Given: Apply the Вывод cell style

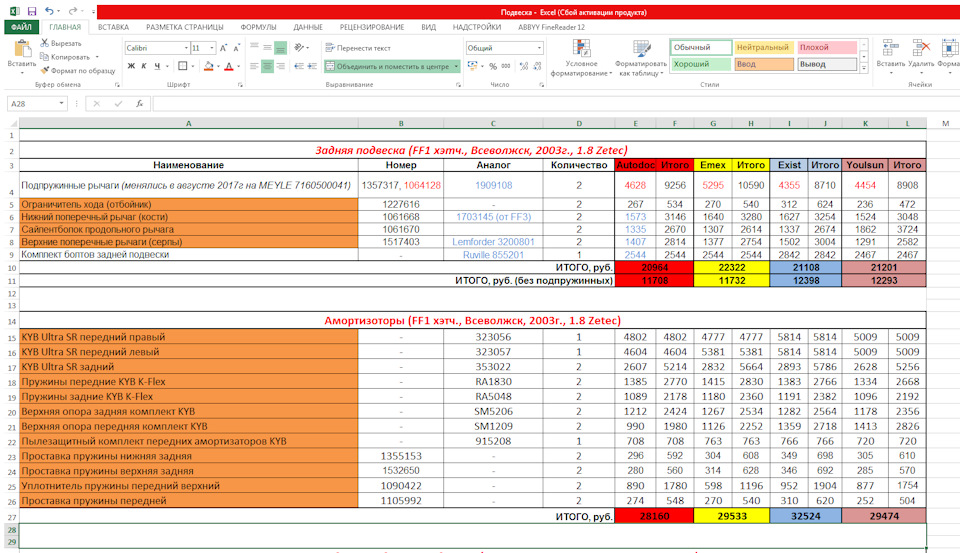Looking at the screenshot, I should click(827, 64).
